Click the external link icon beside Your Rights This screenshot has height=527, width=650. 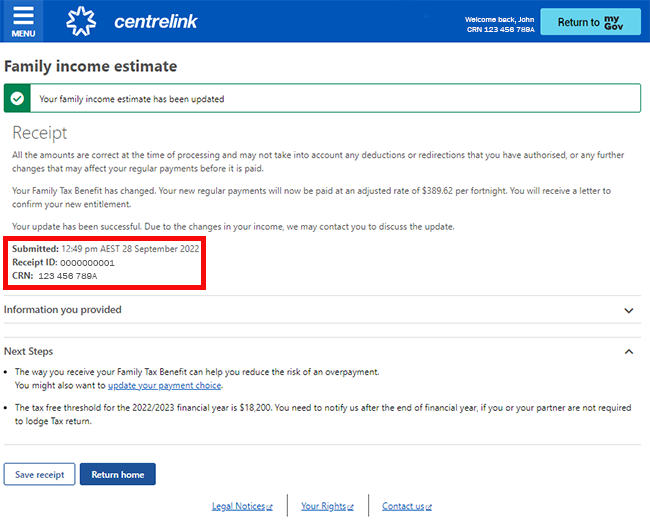350,507
